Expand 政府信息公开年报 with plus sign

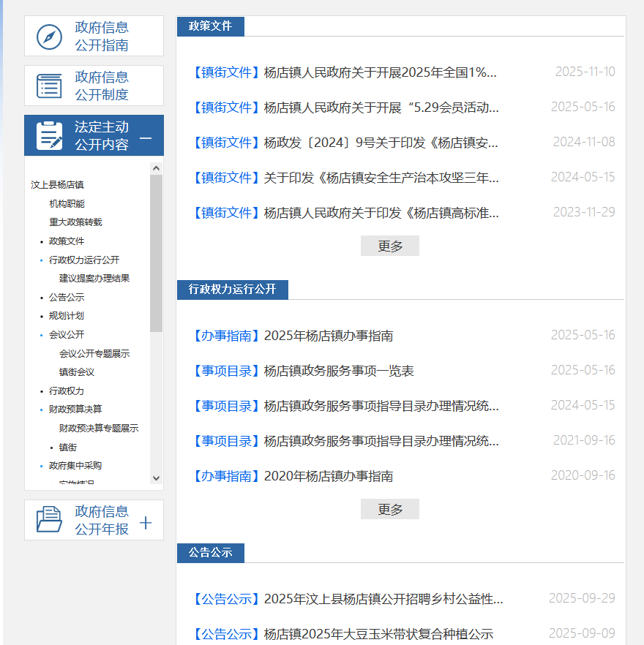click(146, 523)
